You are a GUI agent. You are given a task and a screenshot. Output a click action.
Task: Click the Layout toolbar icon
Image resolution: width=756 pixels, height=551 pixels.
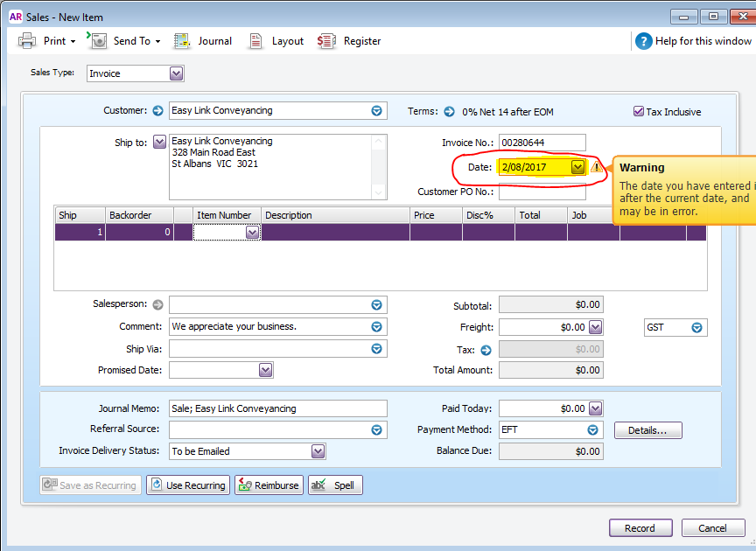pyautogui.click(x=255, y=41)
